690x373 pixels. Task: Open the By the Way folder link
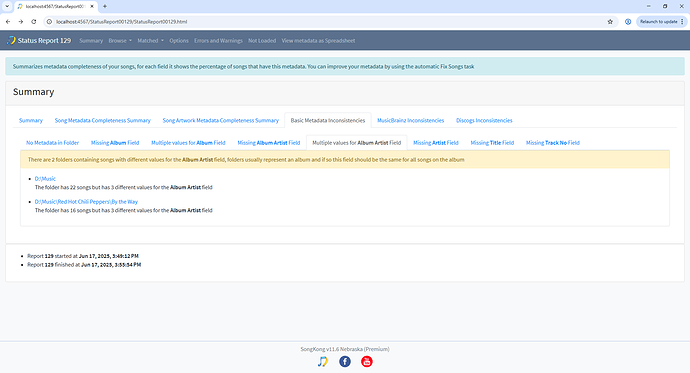[86, 202]
